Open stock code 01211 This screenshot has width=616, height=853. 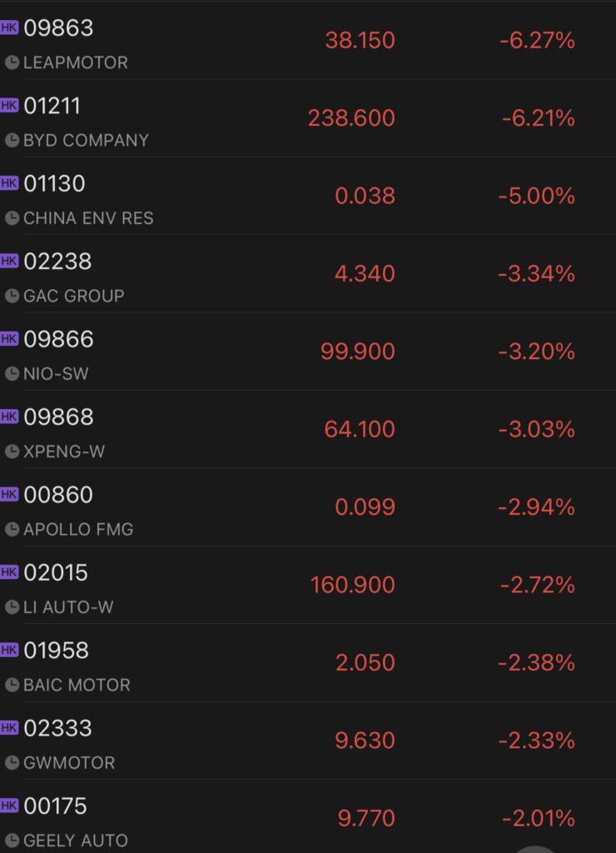tap(52, 106)
